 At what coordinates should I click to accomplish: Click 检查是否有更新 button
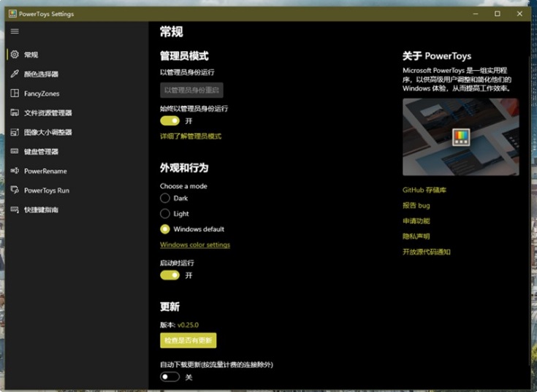point(188,340)
